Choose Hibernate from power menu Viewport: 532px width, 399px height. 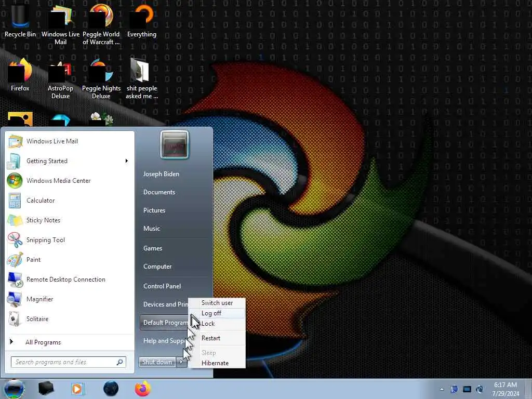tap(217, 363)
